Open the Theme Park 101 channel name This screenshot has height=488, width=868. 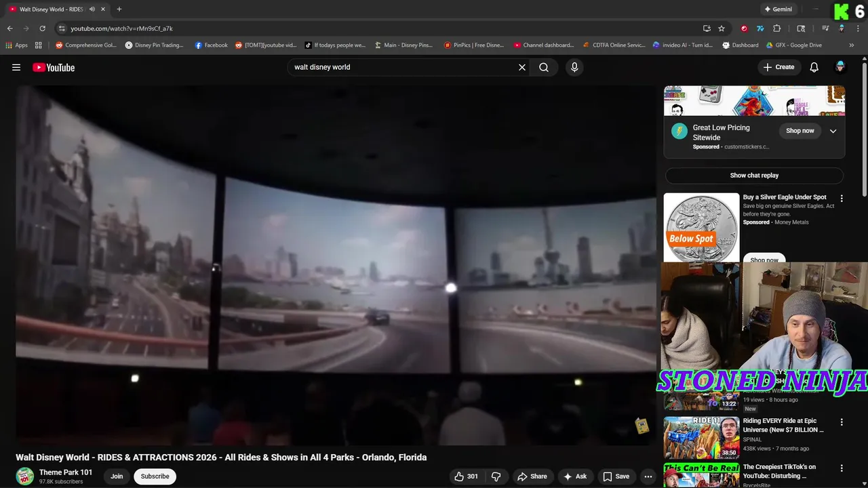point(66,472)
